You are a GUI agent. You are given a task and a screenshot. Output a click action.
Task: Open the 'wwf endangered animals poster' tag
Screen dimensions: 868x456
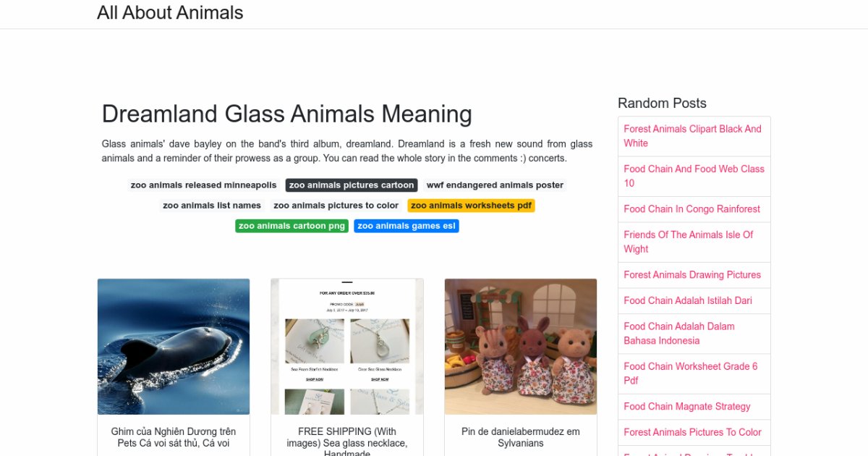[495, 185]
